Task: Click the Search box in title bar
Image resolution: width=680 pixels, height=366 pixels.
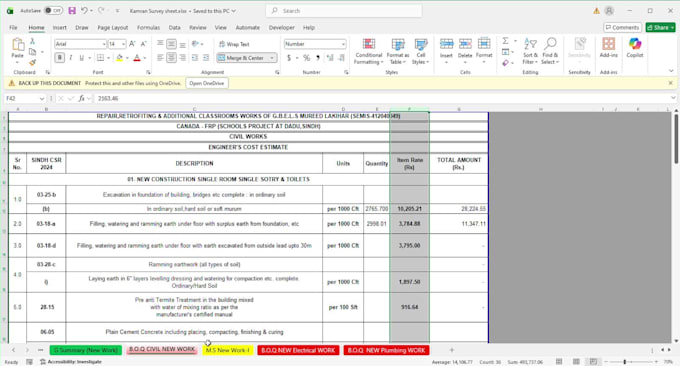Action: 343,11
